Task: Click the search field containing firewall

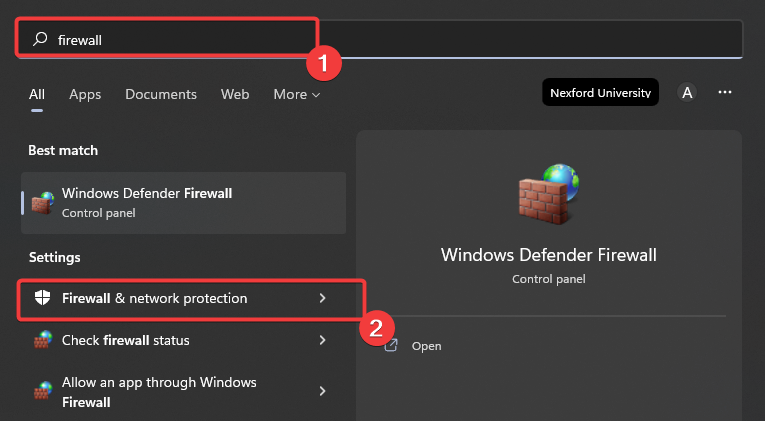Action: click(380, 39)
